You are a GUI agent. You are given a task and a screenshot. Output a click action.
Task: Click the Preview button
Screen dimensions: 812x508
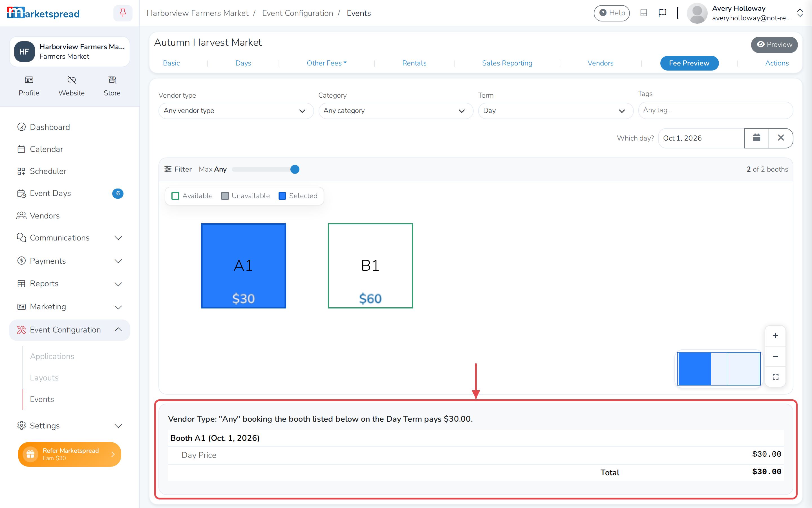774,45
